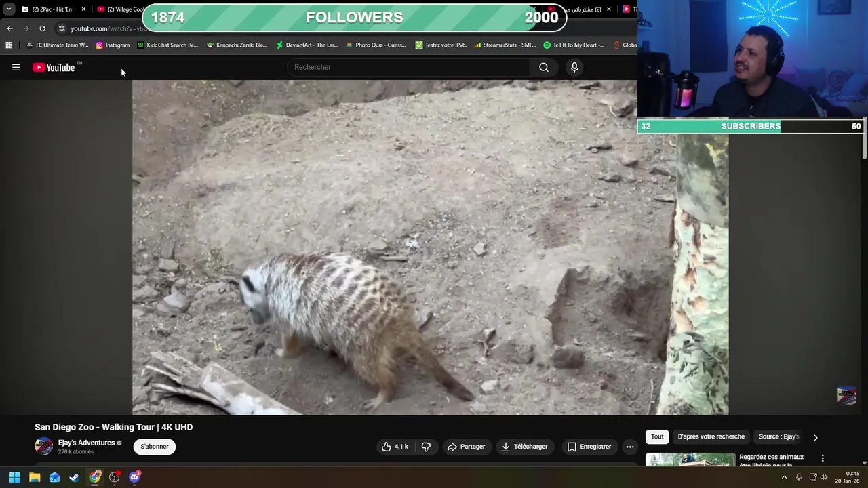Click the Enregistrer save button
The height and width of the screenshot is (488, 868).
coord(589,447)
